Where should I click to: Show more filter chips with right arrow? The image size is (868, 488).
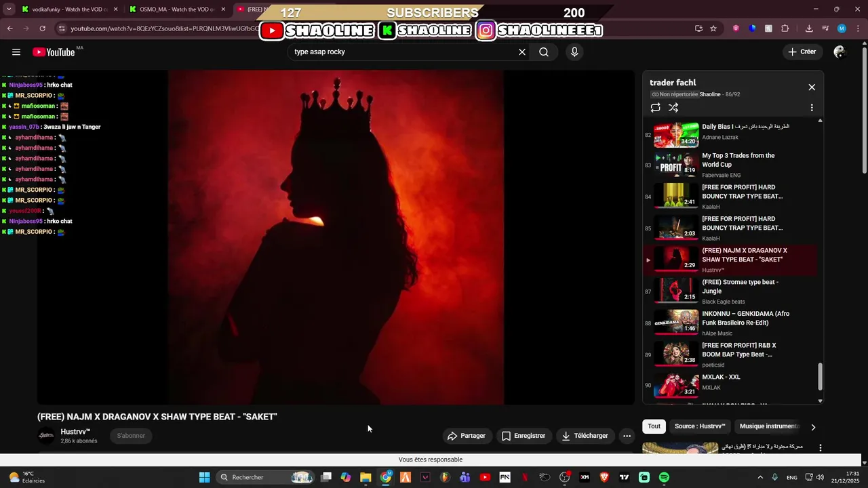tap(813, 427)
